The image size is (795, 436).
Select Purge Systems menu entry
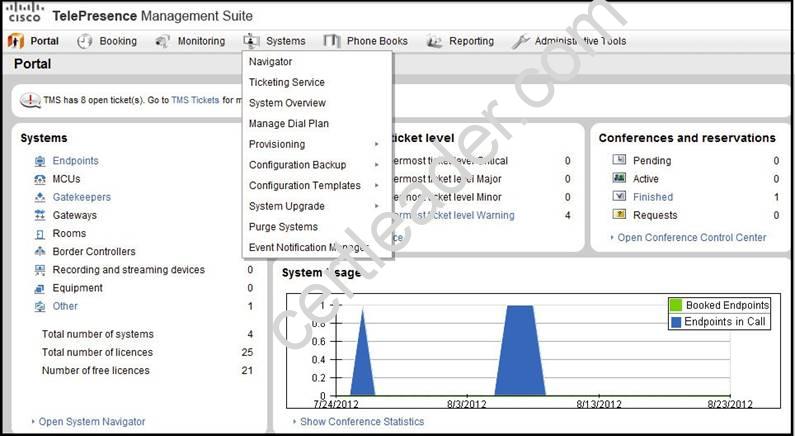point(283,227)
